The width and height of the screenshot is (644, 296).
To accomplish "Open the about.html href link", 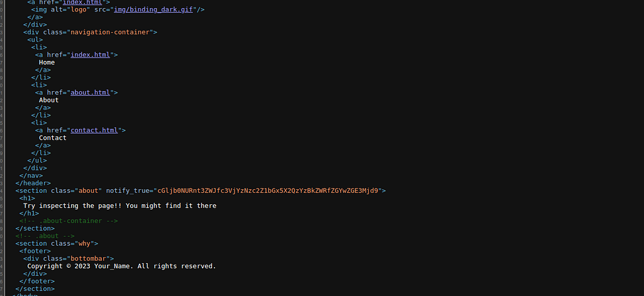I will (91, 92).
